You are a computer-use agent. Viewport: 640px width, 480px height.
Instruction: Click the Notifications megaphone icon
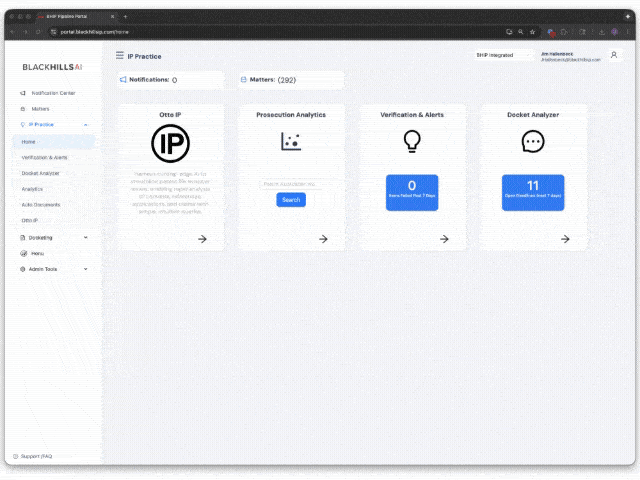[x=123, y=79]
